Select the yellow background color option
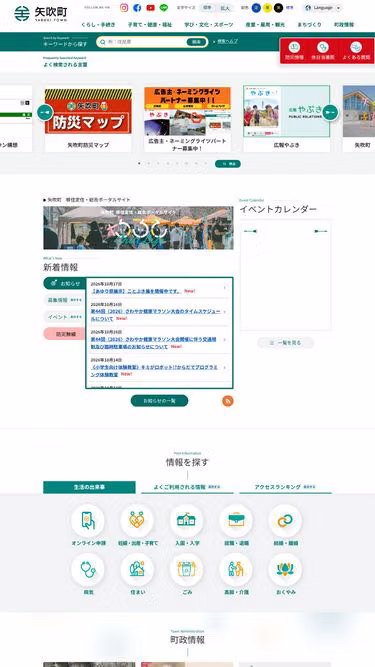This screenshot has width=375, height=667. 267,8
